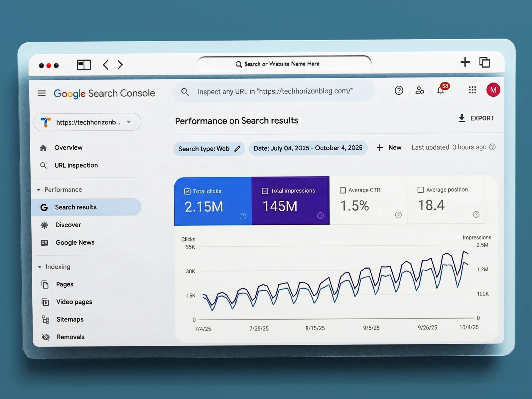Open the Date range filter chip
This screenshot has width=532, height=399.
308,148
